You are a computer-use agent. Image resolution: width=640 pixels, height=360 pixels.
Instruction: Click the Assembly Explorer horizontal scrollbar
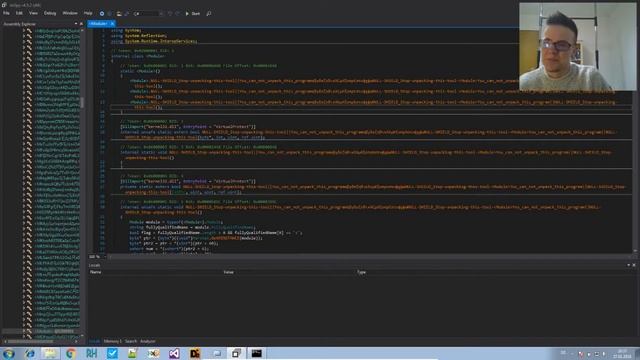pos(41,341)
